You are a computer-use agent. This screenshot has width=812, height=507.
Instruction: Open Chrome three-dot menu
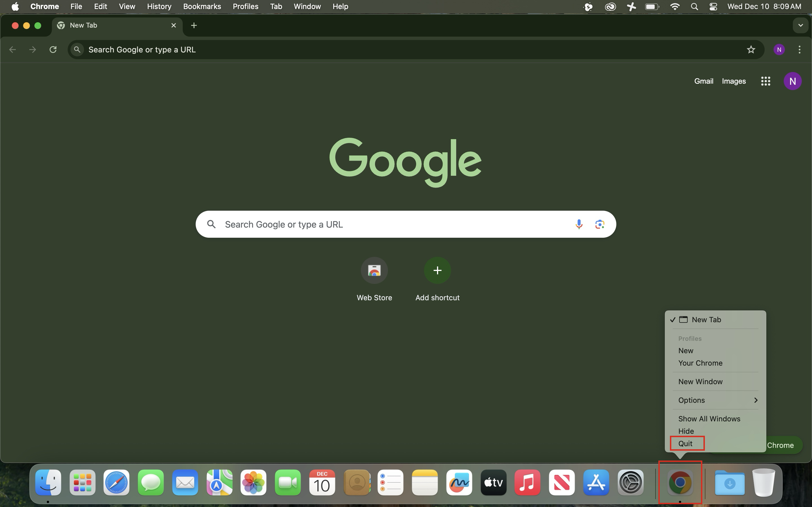click(799, 50)
